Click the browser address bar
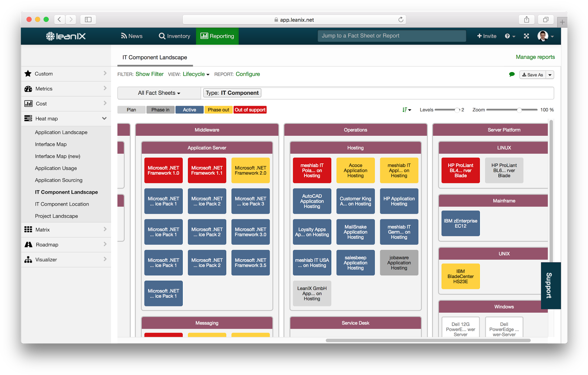588x375 pixels. coord(294,20)
